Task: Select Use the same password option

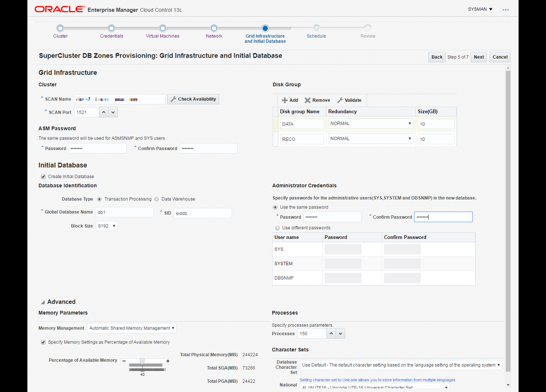Action: point(275,207)
